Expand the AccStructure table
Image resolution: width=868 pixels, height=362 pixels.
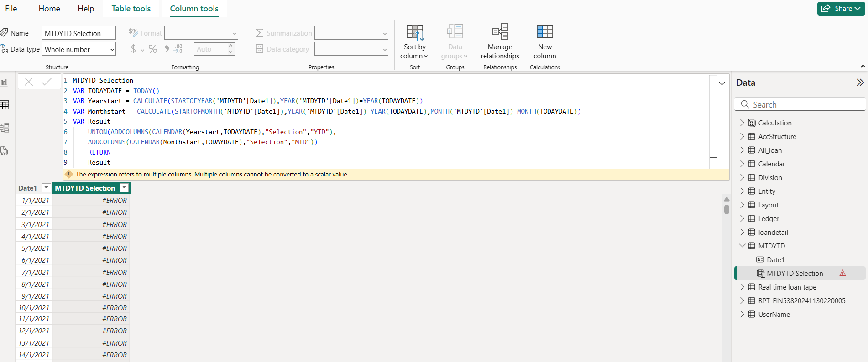click(x=742, y=136)
